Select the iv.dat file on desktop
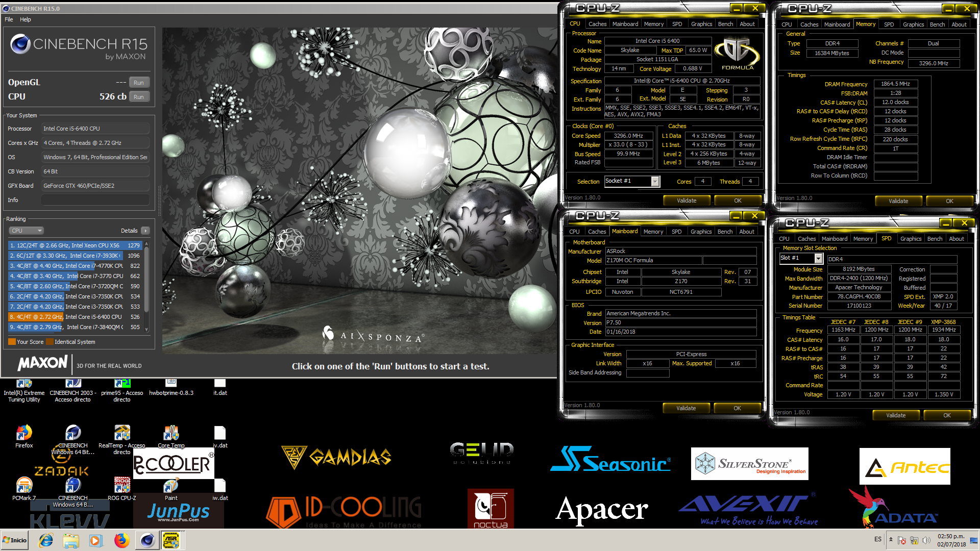 pyautogui.click(x=220, y=437)
